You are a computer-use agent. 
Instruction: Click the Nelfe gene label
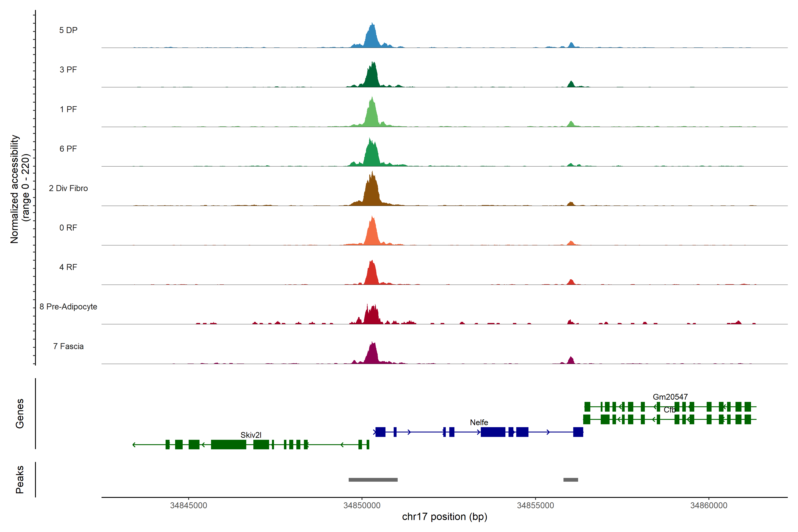[x=479, y=422]
